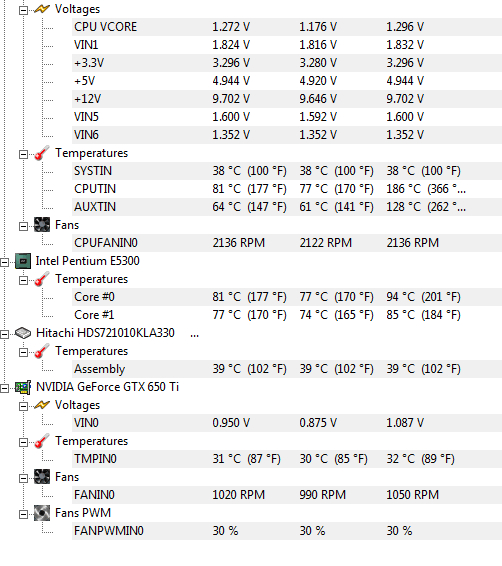The image size is (502, 566).
Task: Click the lightning icon of Voltages above CPU VCORE
Action: point(42,9)
